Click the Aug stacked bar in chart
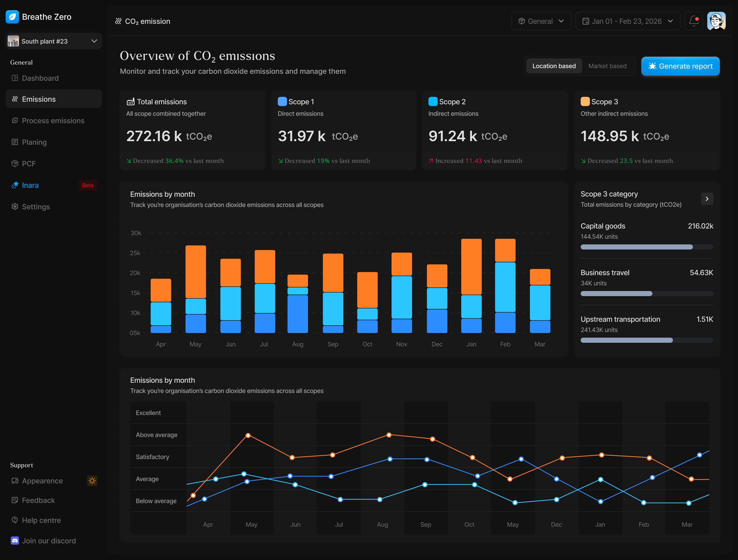 coord(298,304)
